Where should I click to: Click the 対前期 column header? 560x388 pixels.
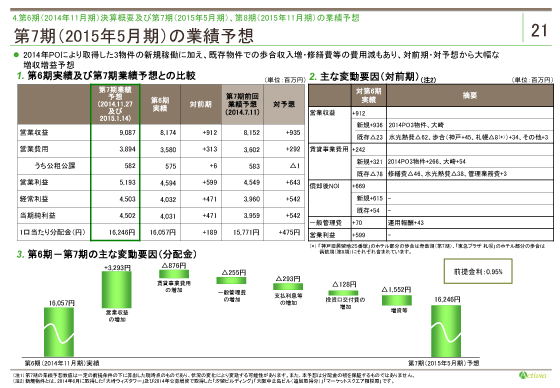(201, 104)
